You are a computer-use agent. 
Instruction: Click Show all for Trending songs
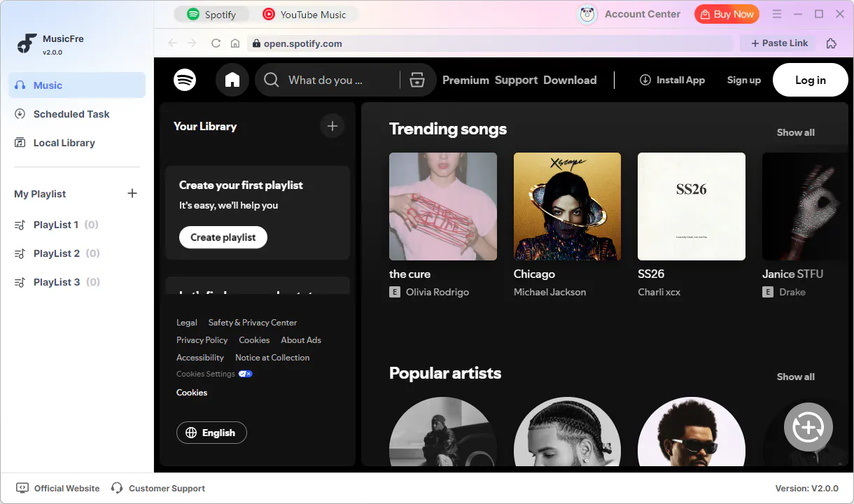point(796,132)
